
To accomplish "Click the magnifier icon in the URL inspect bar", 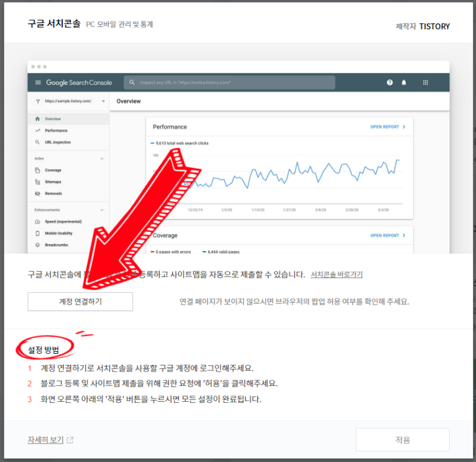I will [132, 82].
